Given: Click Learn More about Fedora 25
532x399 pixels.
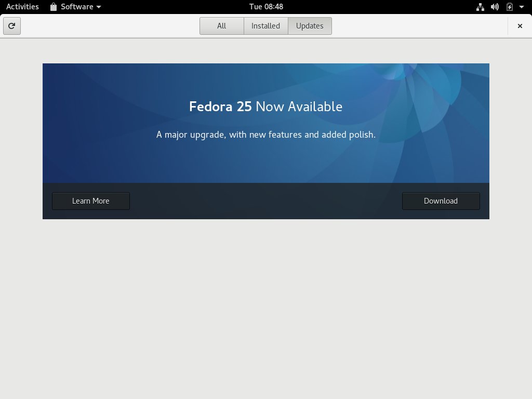Looking at the screenshot, I should (91, 201).
